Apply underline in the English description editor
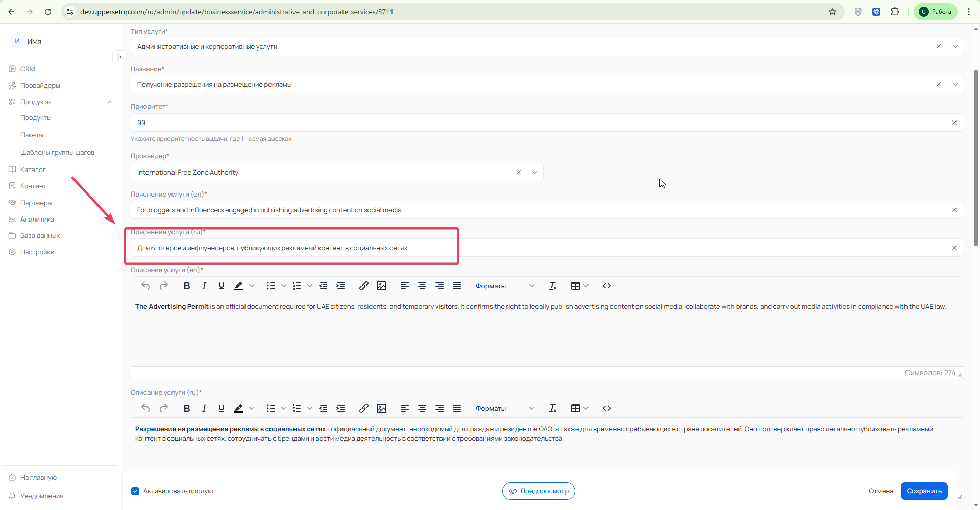This screenshot has height=510, width=980. (x=222, y=286)
